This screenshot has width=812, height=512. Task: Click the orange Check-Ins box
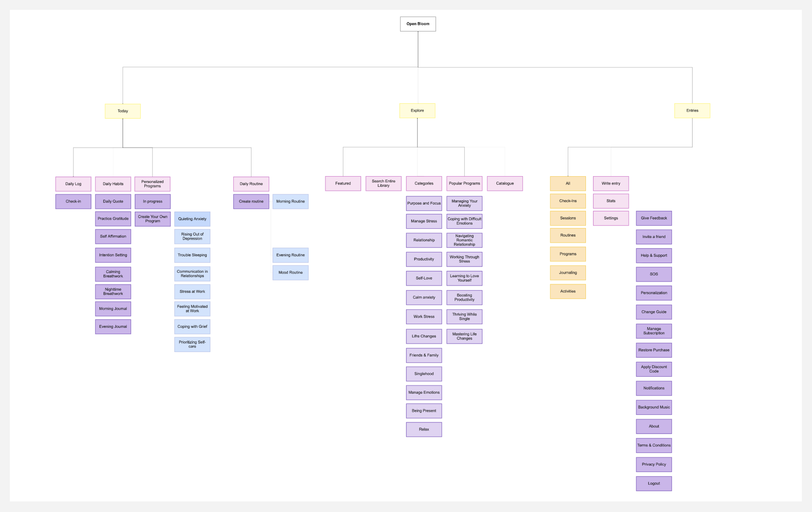pyautogui.click(x=567, y=201)
